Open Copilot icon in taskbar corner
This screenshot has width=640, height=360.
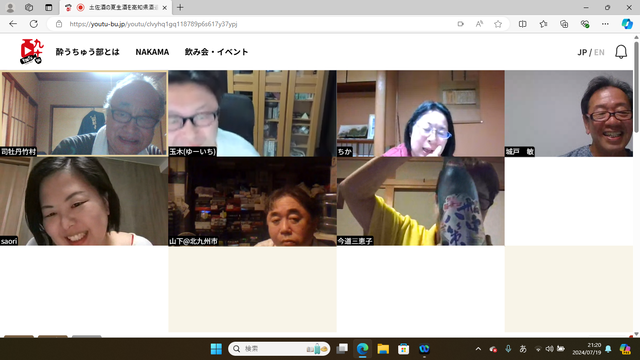(x=625, y=349)
